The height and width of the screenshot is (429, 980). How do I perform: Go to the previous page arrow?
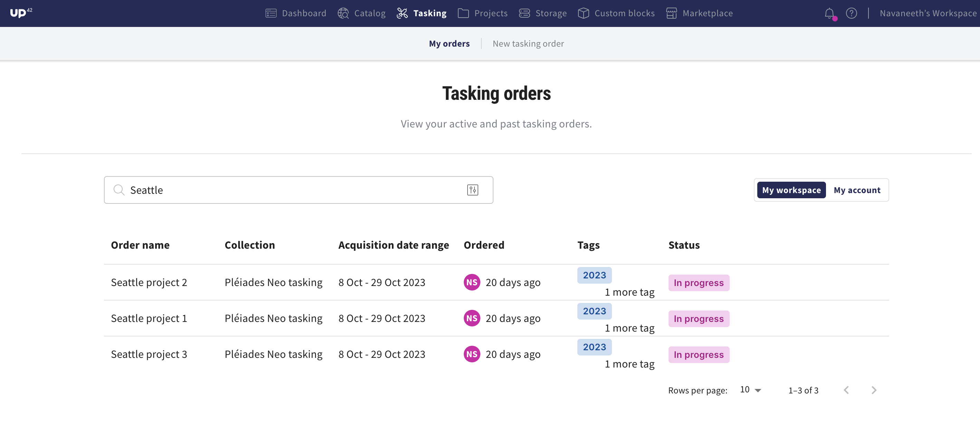(846, 390)
